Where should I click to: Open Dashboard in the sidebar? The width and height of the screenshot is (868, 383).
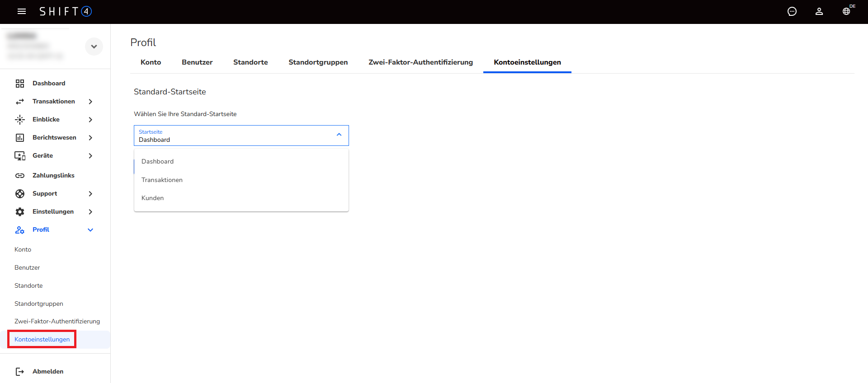(x=49, y=84)
